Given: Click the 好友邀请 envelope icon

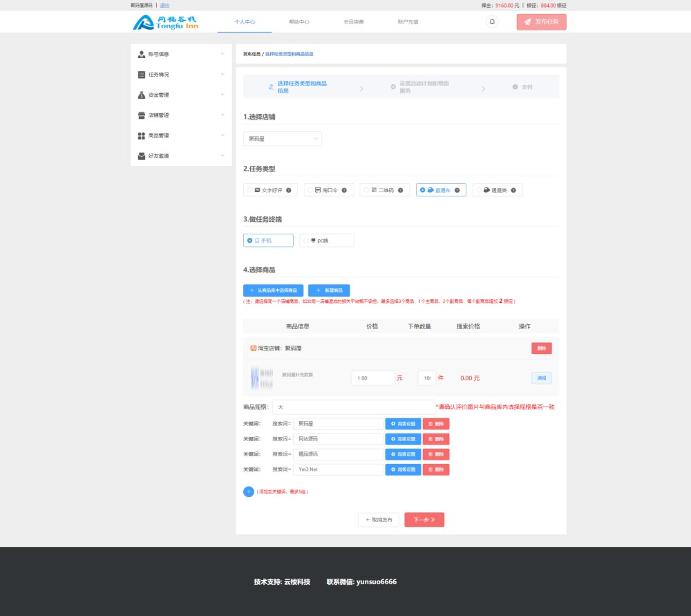Looking at the screenshot, I should point(142,156).
